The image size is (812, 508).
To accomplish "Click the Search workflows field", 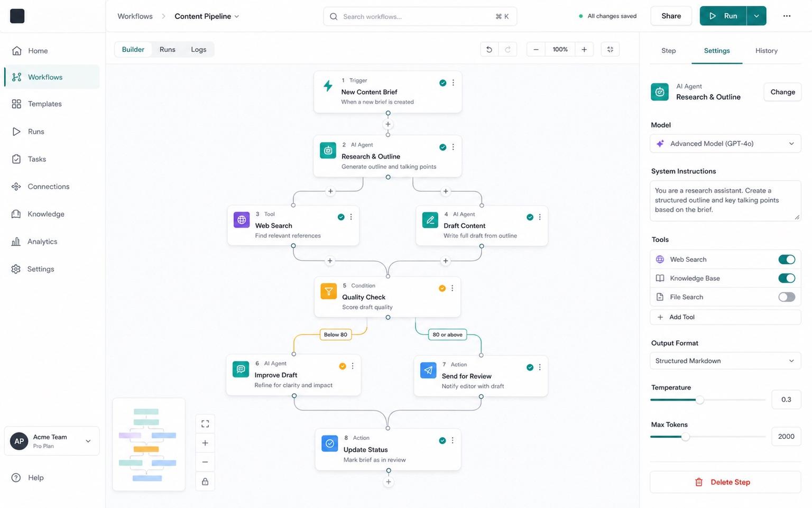I will click(420, 16).
